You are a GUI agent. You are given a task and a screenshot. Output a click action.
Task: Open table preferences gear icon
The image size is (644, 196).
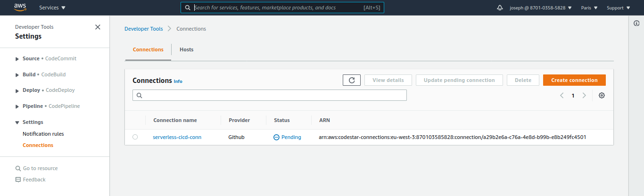pos(602,96)
